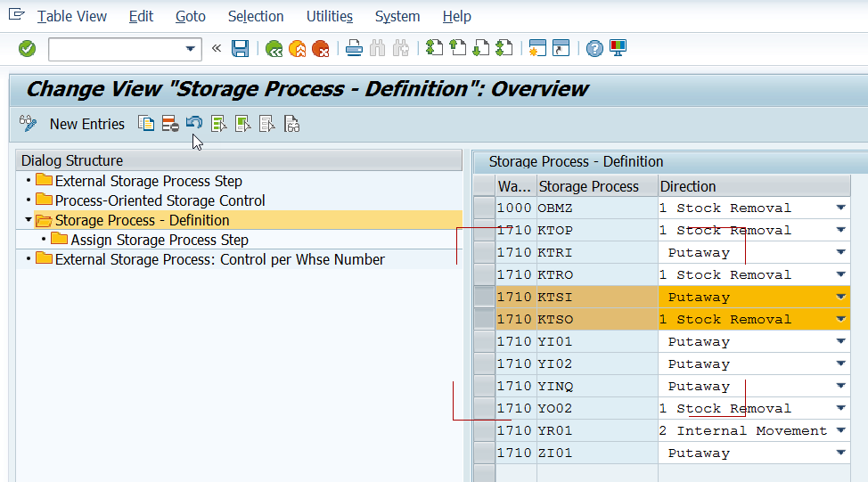The width and height of the screenshot is (868, 482).
Task: Toggle row selector for KTSI entry
Action: click(485, 298)
